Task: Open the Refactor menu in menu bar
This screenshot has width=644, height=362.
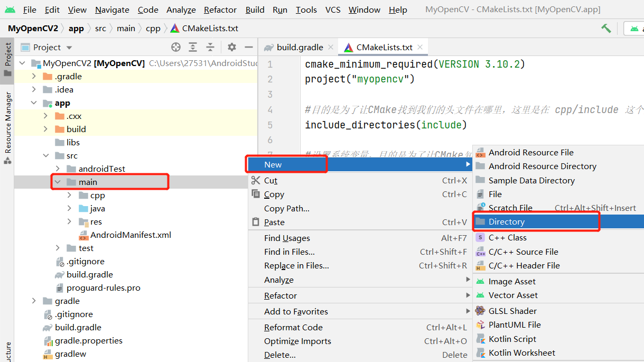Action: point(220,10)
